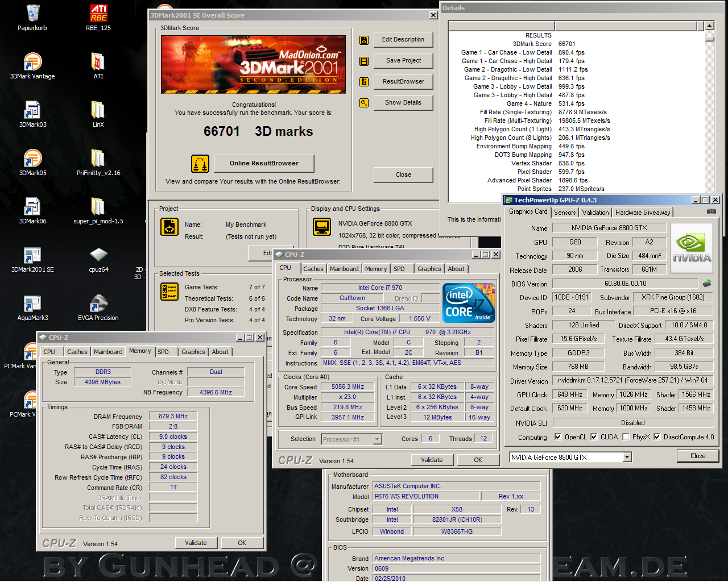Image resolution: width=728 pixels, height=582 pixels.
Task: Click the GPU-Z Driver Version field
Action: (633, 380)
